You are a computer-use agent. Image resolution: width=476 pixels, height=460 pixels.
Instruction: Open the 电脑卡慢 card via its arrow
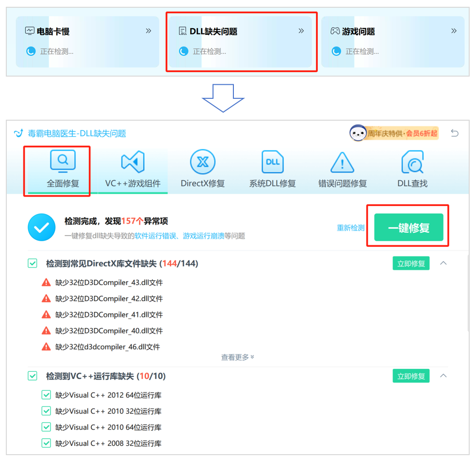point(148,30)
